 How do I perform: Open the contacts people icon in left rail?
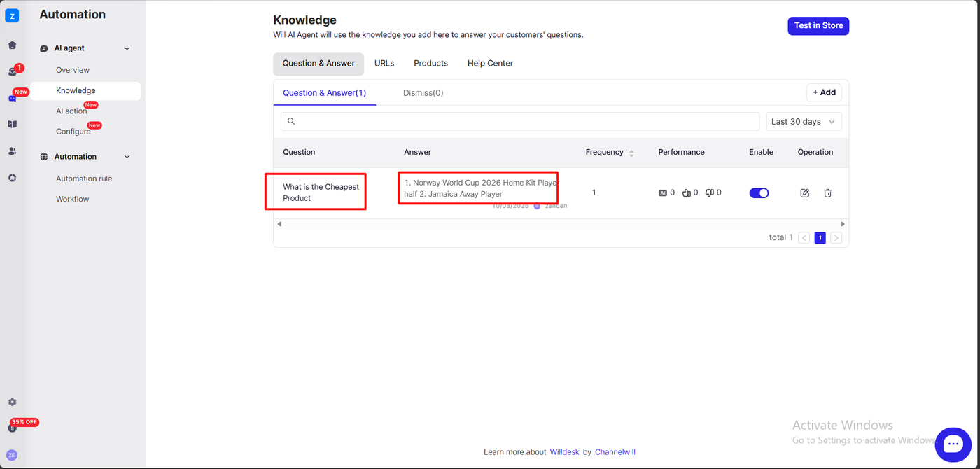[12, 151]
